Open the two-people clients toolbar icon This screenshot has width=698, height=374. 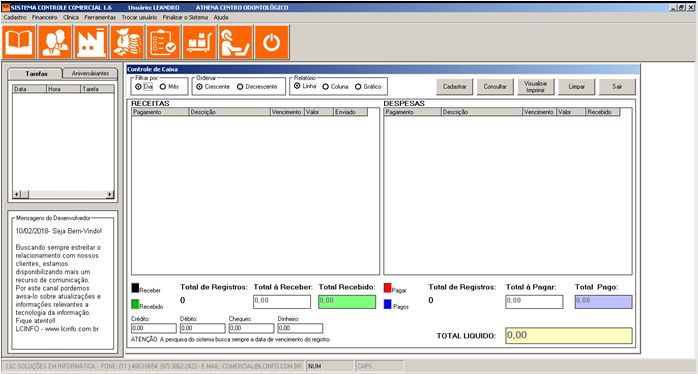coord(55,42)
